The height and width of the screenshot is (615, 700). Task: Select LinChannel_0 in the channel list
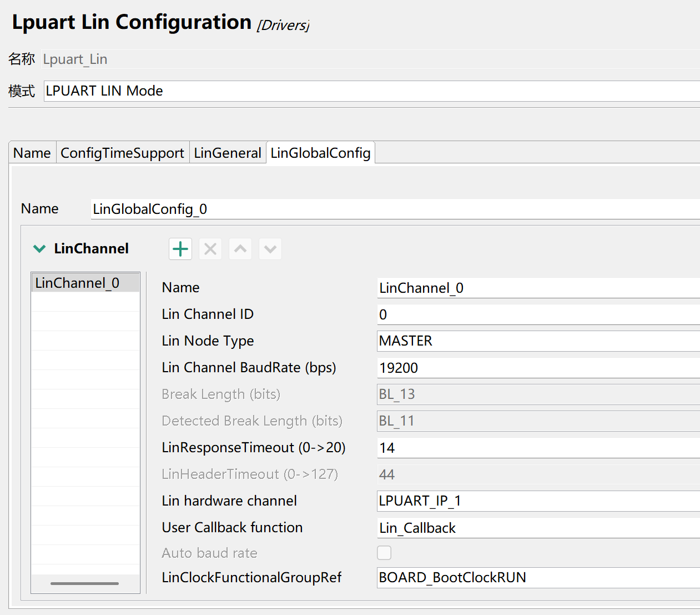point(85,283)
